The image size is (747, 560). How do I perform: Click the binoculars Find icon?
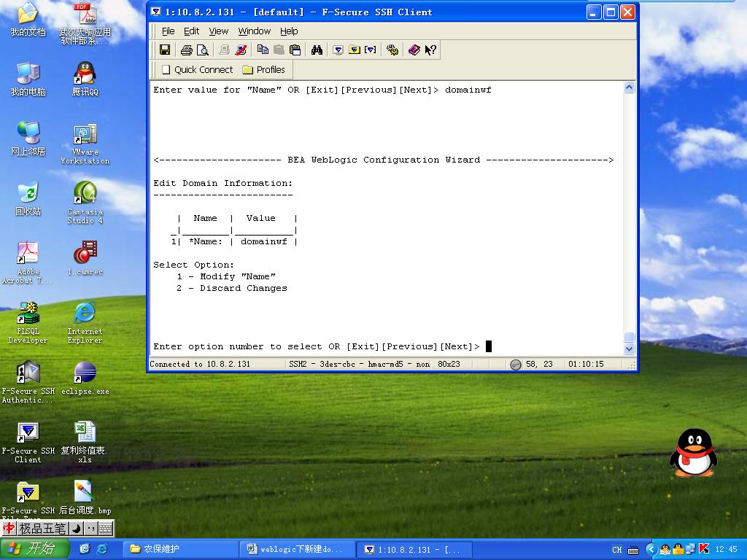click(317, 50)
